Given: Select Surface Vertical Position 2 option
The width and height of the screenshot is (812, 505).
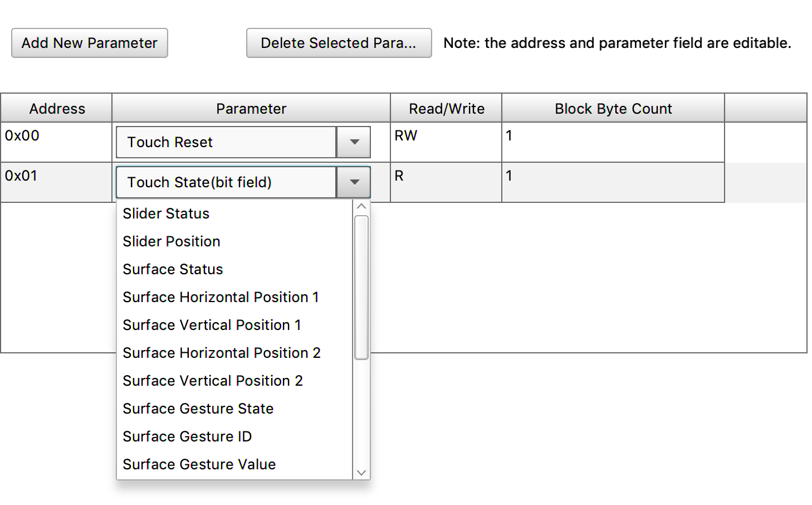Looking at the screenshot, I should (x=213, y=381).
